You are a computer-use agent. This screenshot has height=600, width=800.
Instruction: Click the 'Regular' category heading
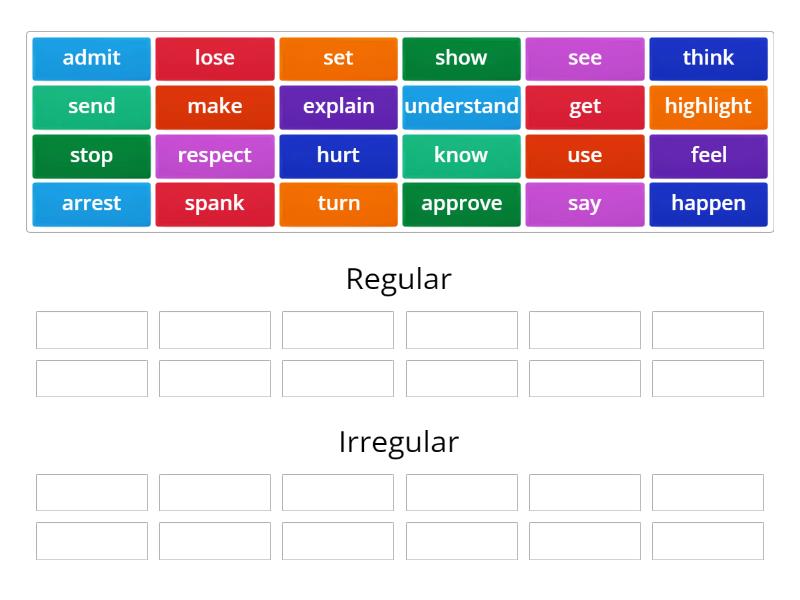coord(399,280)
